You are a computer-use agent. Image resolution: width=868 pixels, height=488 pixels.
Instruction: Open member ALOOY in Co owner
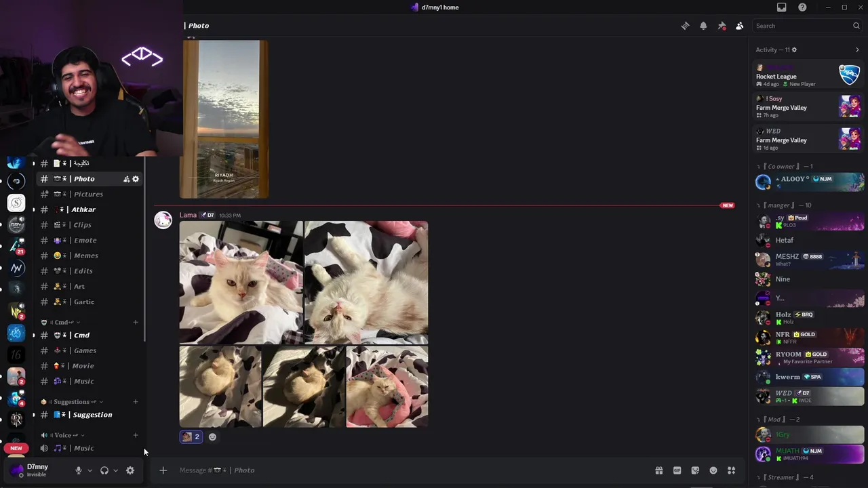[808, 182]
